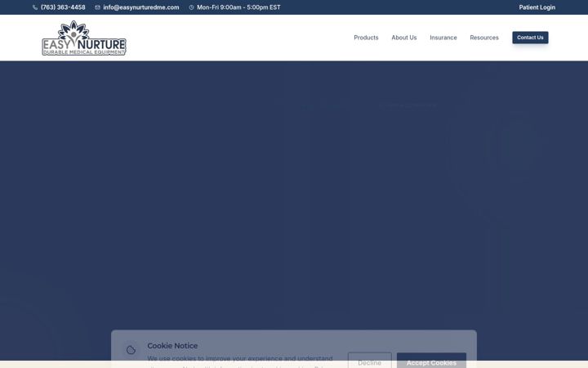The image size is (588, 368).
Task: Open the About Us menu
Action: pyautogui.click(x=404, y=38)
